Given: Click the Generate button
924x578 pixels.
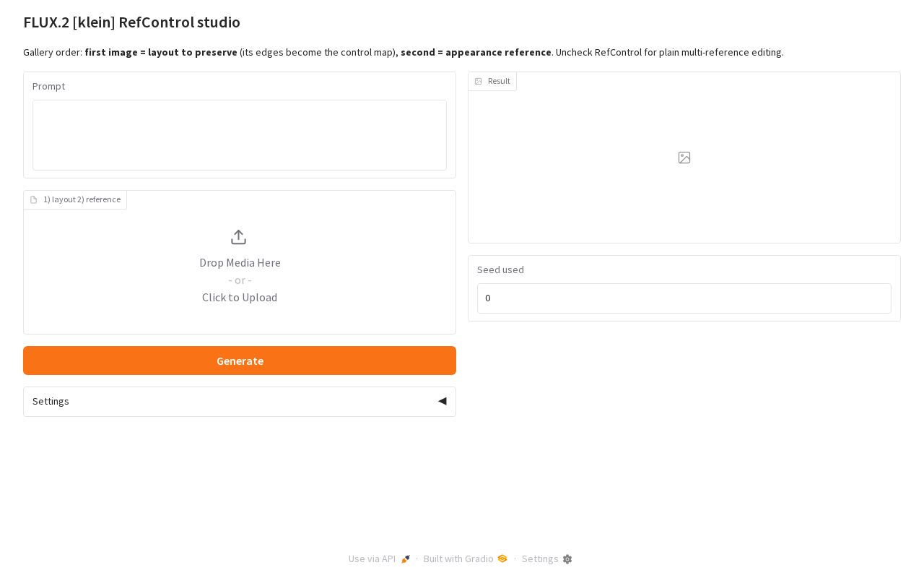Looking at the screenshot, I should pos(240,361).
